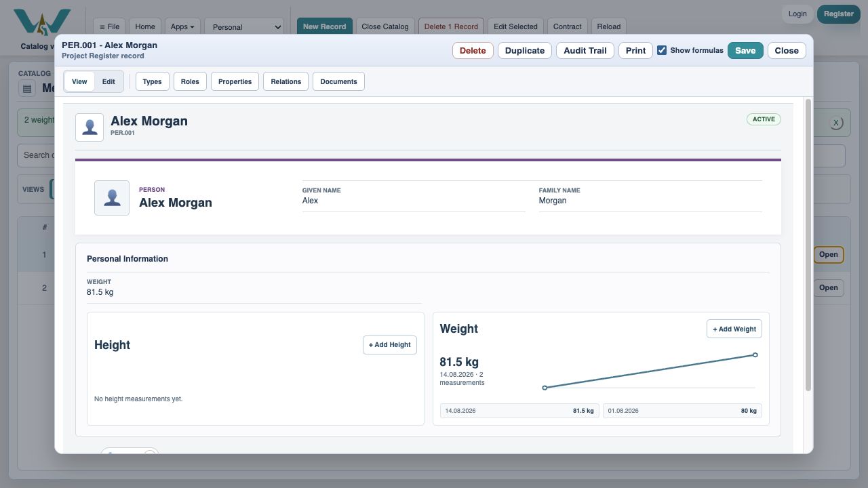
Task: Click + Add Weight button
Action: [734, 329]
